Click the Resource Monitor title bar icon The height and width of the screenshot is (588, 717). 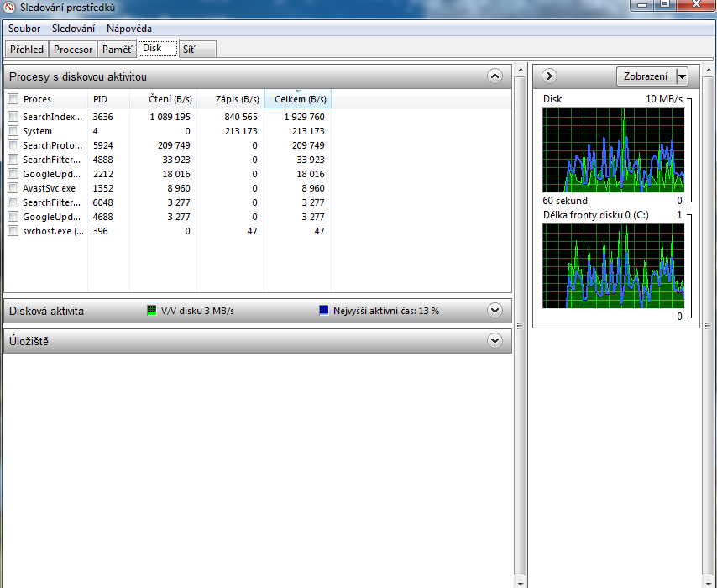click(x=9, y=8)
